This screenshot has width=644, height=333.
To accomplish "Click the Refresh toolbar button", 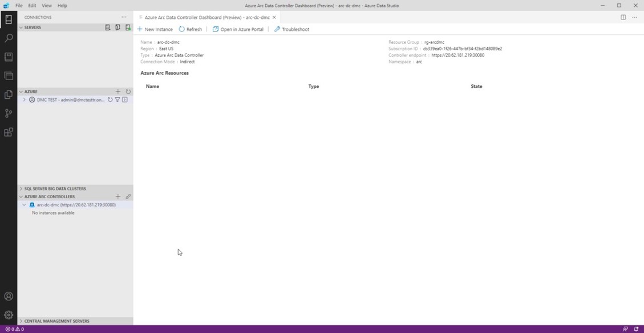I will point(190,29).
